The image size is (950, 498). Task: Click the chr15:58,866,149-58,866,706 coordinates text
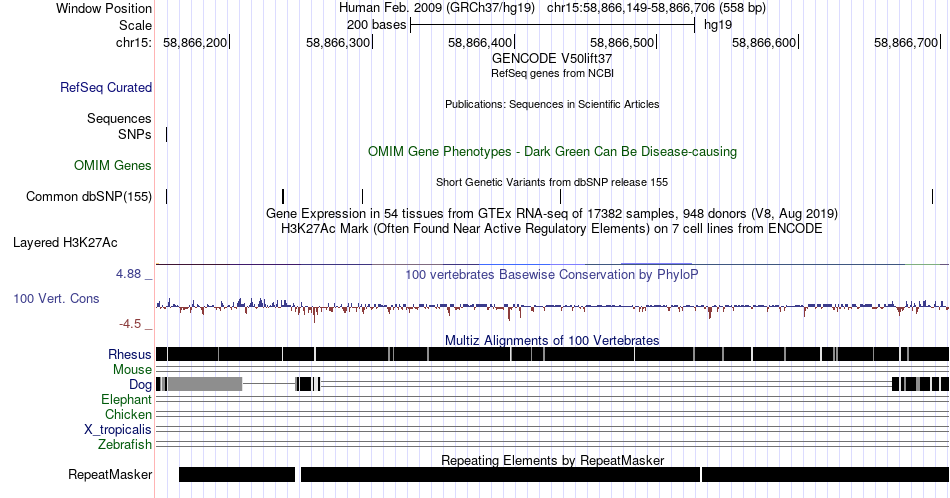(x=656, y=8)
